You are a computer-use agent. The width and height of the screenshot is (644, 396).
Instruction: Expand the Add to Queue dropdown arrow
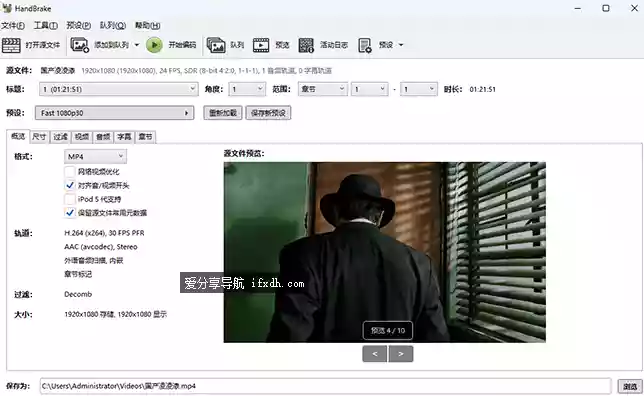coord(137,45)
